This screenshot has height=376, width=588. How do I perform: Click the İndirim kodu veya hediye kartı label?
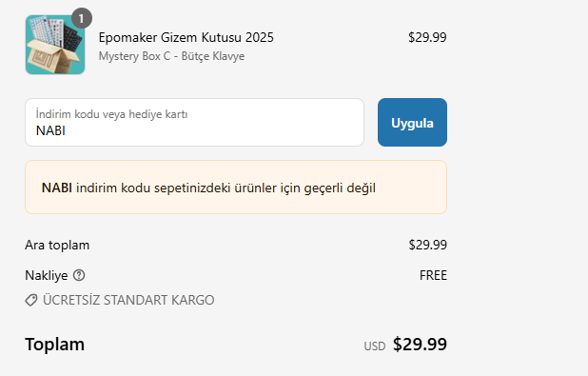point(111,114)
